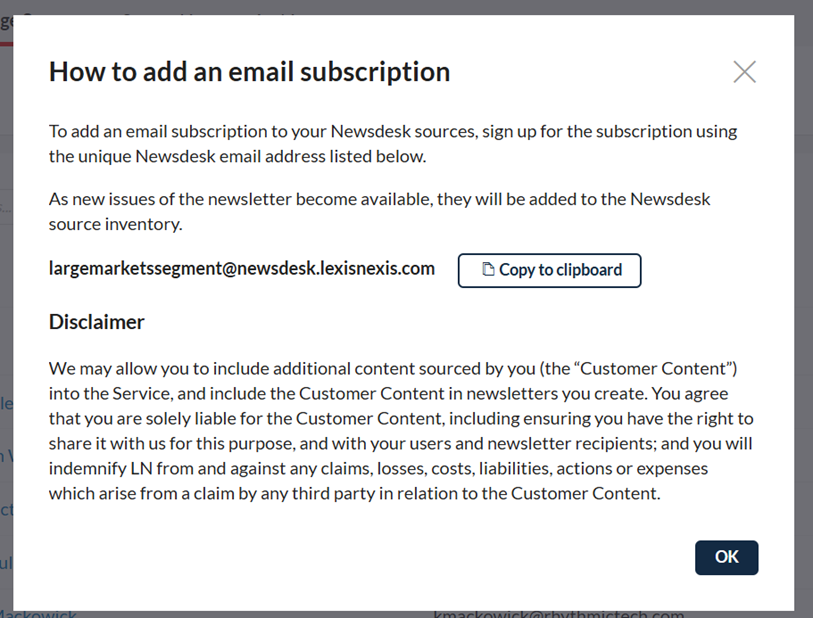Click the obscured search field on the left edge
This screenshot has height=618, width=813.
pyautogui.click(x=6, y=207)
